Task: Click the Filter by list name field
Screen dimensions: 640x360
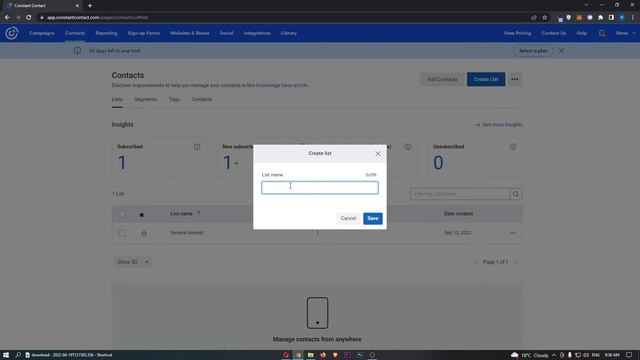Action: point(460,194)
